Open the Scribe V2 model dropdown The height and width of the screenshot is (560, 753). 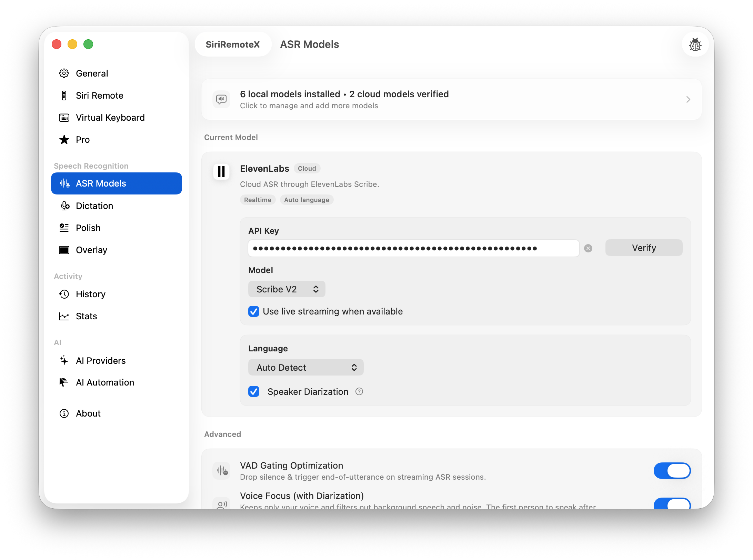(287, 289)
